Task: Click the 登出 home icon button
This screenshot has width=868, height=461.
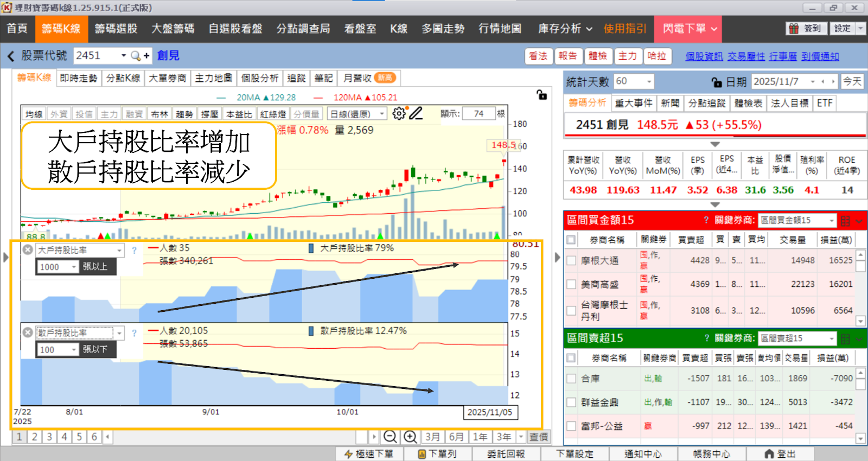Action: point(780,454)
